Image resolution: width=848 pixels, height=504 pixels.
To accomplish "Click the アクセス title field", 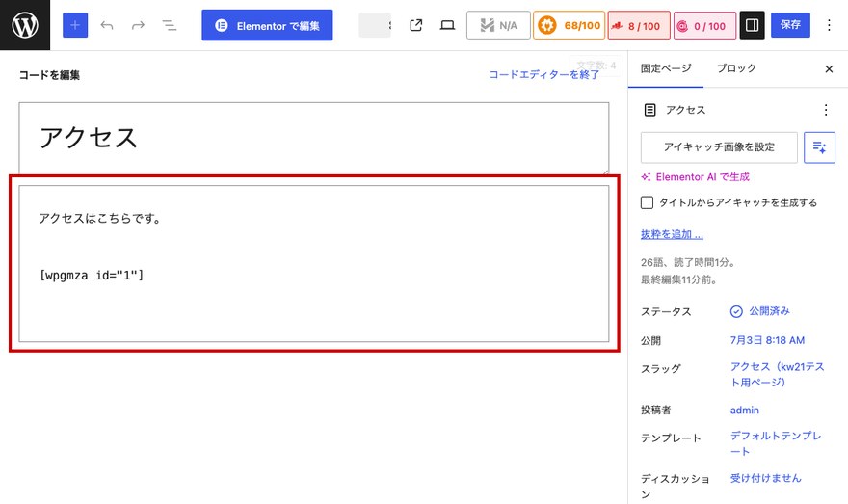I will [x=314, y=138].
